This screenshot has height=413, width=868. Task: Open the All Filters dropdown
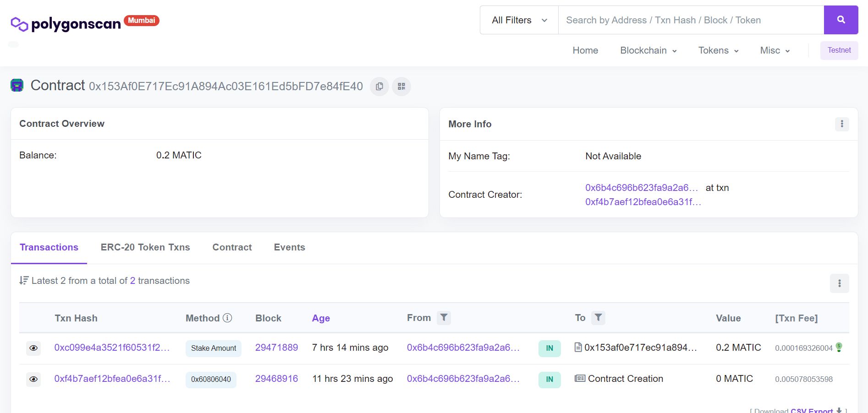pyautogui.click(x=519, y=20)
